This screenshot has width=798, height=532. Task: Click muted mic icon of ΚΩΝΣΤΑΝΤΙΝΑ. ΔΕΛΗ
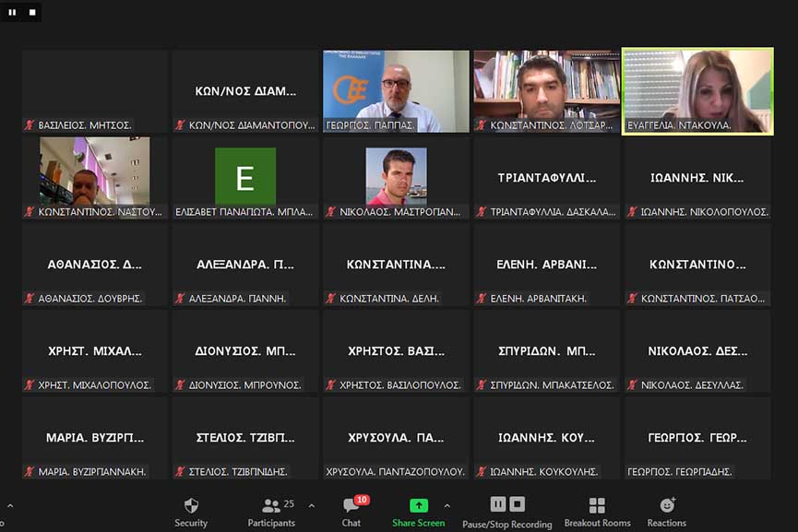[x=330, y=298]
